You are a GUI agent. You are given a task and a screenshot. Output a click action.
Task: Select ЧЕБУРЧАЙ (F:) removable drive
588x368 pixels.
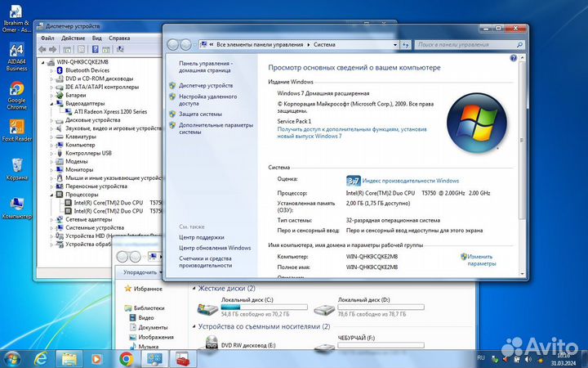tap(370, 345)
